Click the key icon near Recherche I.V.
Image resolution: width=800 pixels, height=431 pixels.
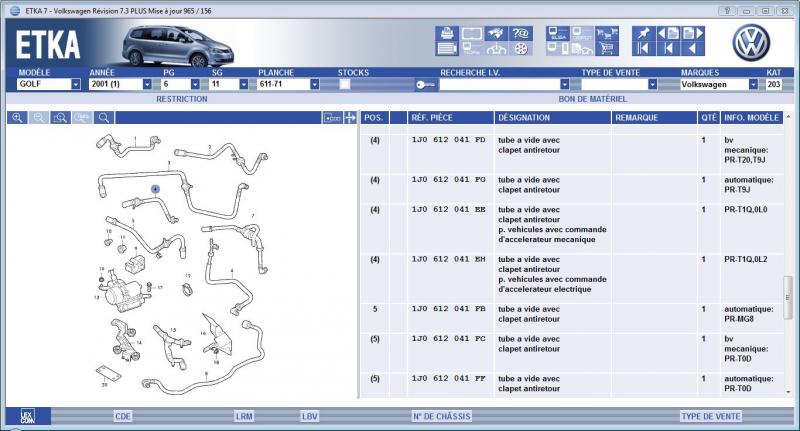click(425, 85)
